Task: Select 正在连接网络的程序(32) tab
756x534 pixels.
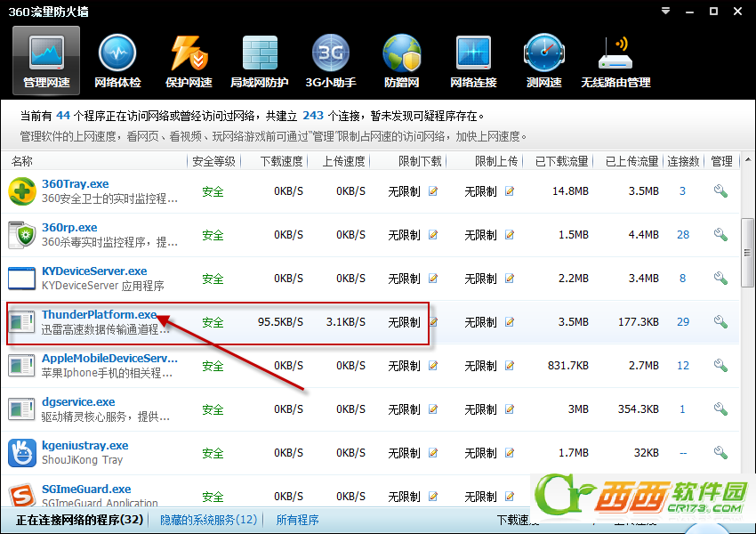Action: tap(80, 520)
